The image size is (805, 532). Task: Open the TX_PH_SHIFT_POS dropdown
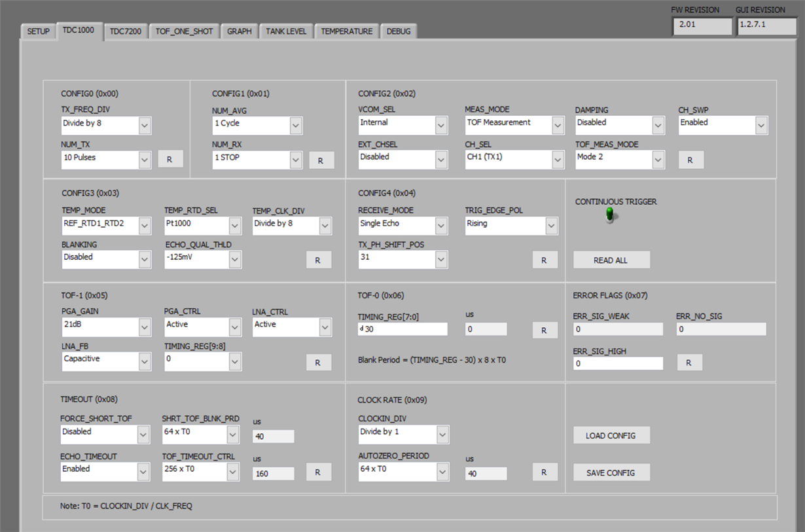[x=403, y=260]
